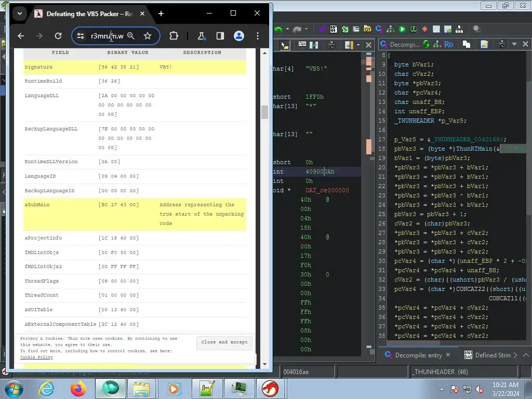Open Windows Start menu orb
This screenshot has height=399, width=532.
click(x=14, y=389)
